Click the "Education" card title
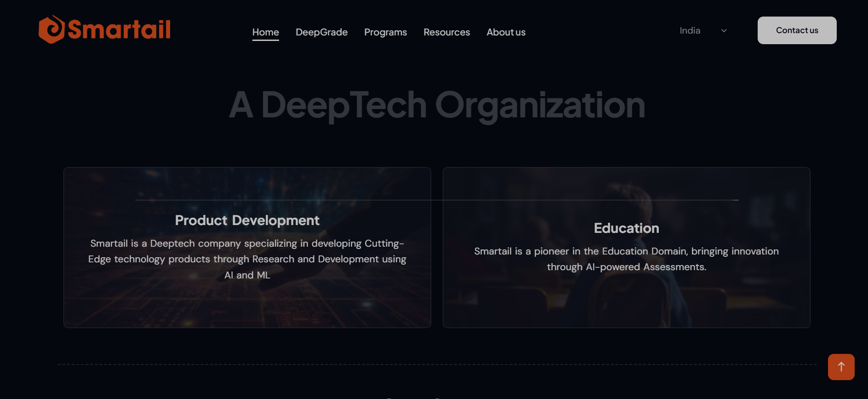 (x=626, y=228)
